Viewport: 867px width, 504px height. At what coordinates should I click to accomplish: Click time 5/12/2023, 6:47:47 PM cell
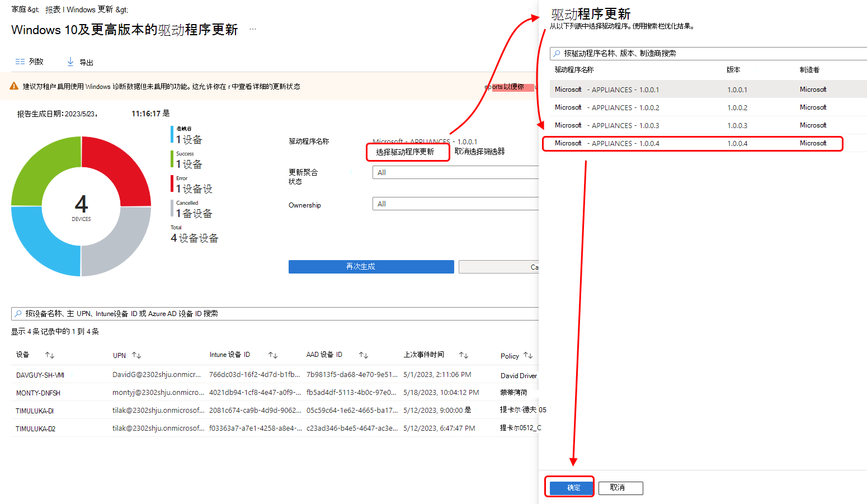439,428
